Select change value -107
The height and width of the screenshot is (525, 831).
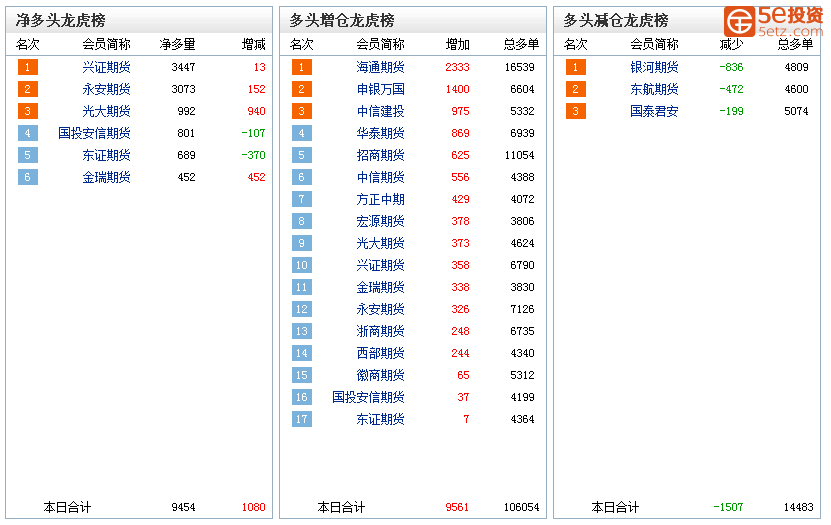pyautogui.click(x=253, y=133)
